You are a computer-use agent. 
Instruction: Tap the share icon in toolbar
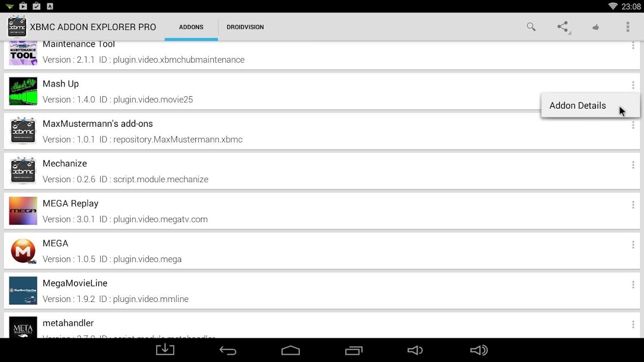[563, 27]
